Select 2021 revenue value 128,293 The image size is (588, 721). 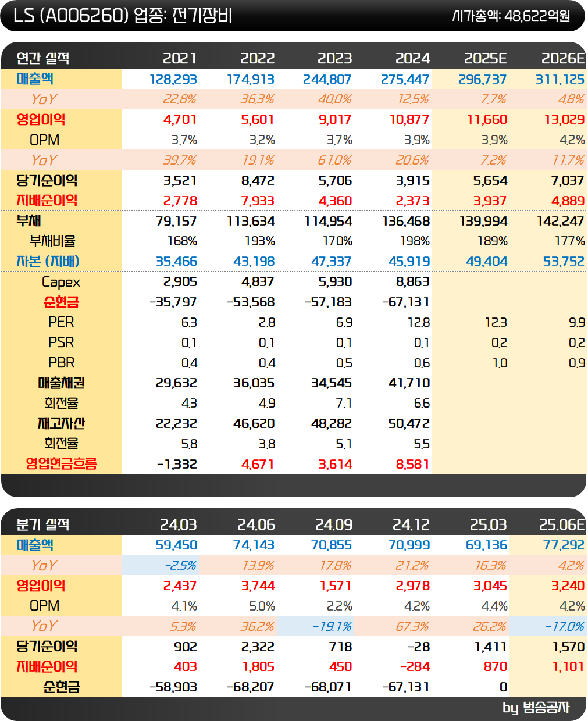[x=173, y=79]
